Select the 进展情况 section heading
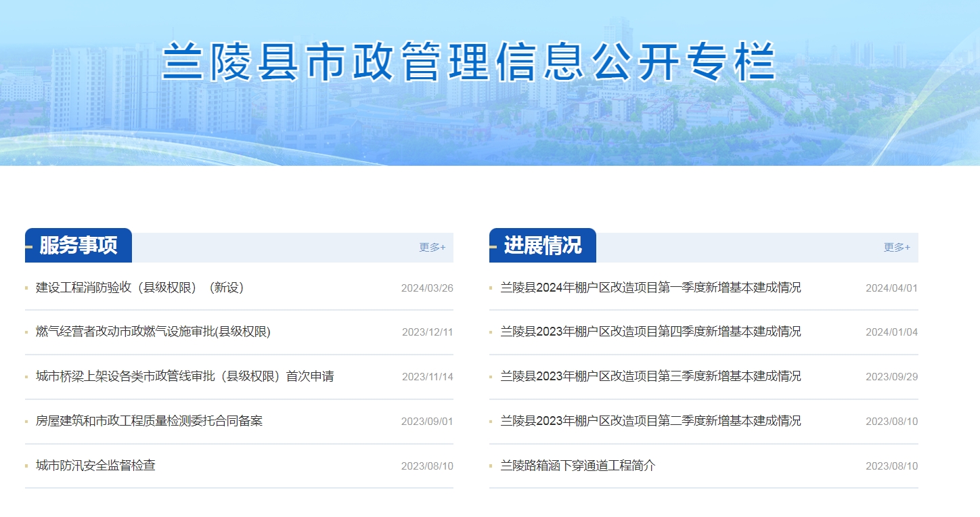The height and width of the screenshot is (517, 980). click(543, 245)
